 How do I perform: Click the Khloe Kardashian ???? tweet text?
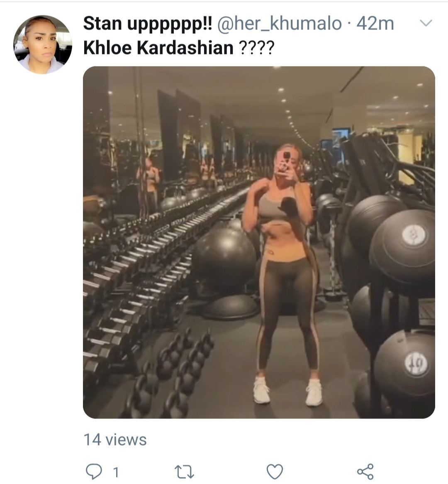point(179,48)
